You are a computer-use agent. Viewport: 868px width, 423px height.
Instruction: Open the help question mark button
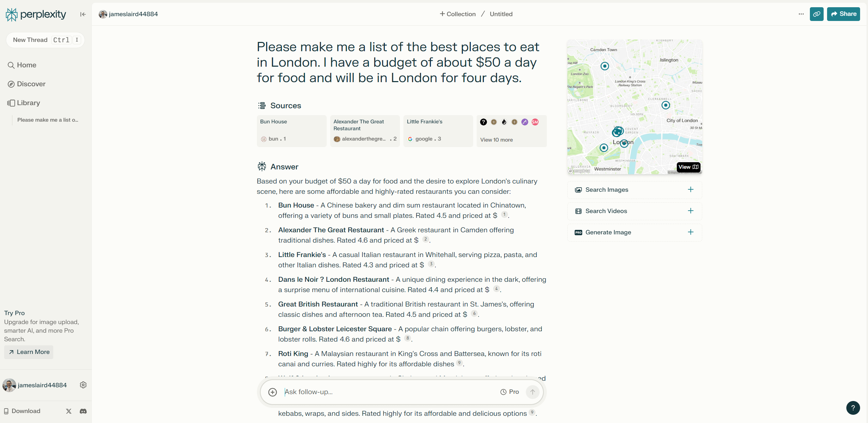tap(853, 408)
